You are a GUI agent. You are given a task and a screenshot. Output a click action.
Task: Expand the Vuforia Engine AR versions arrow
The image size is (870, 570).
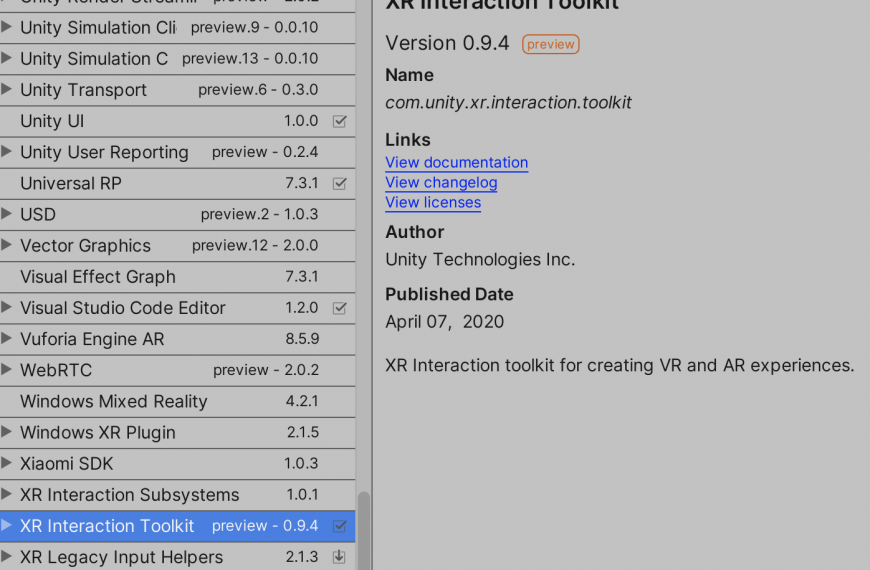click(x=6, y=338)
